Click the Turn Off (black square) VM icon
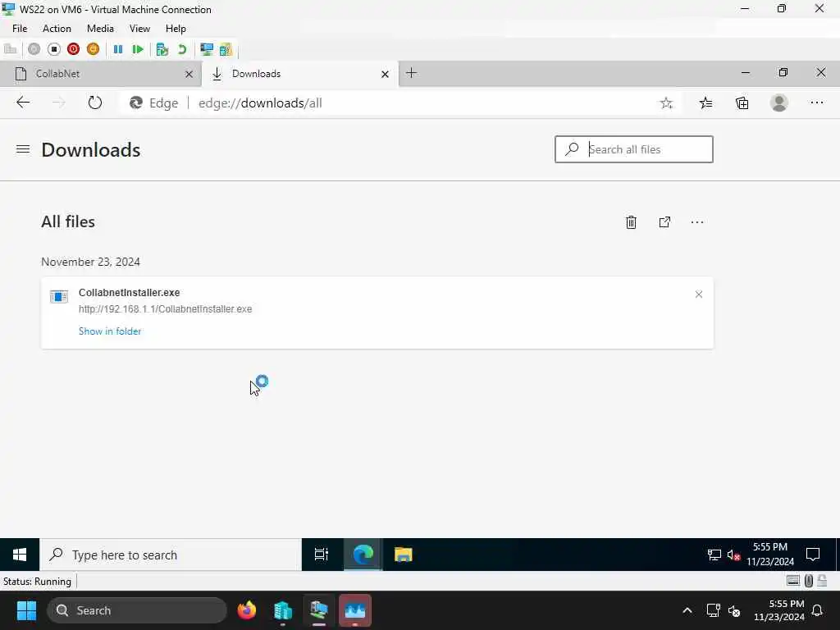Image resolution: width=840 pixels, height=630 pixels. (x=53, y=49)
